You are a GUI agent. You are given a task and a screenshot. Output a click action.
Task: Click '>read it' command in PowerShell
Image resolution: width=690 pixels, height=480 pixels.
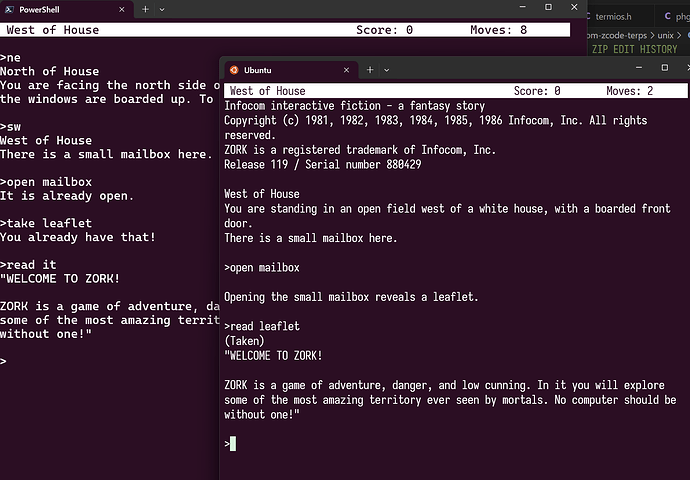[x=28, y=265]
